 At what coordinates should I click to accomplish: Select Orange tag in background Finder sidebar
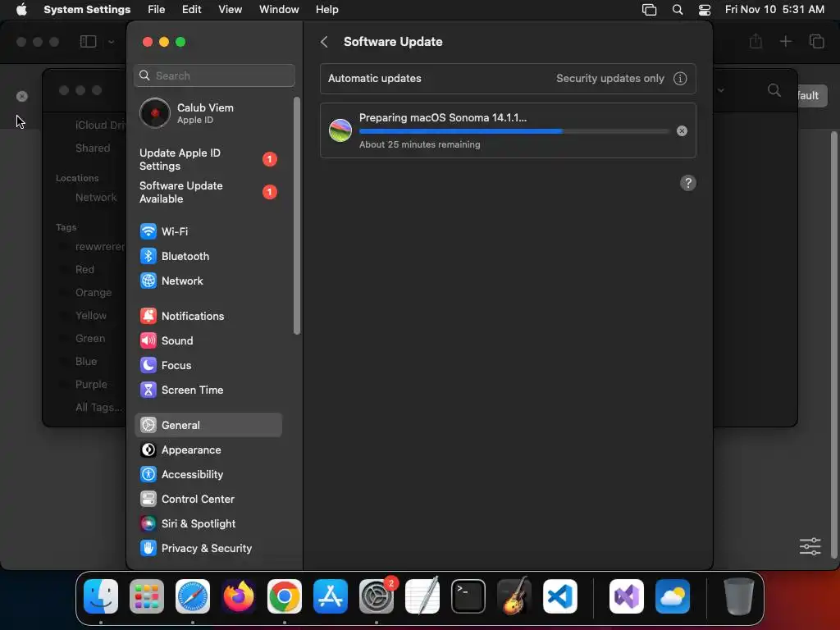click(94, 293)
